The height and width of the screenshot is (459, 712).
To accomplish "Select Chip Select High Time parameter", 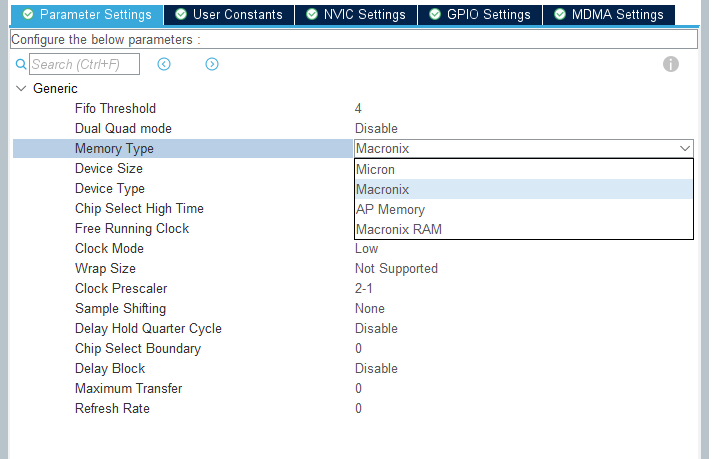I will click(139, 208).
